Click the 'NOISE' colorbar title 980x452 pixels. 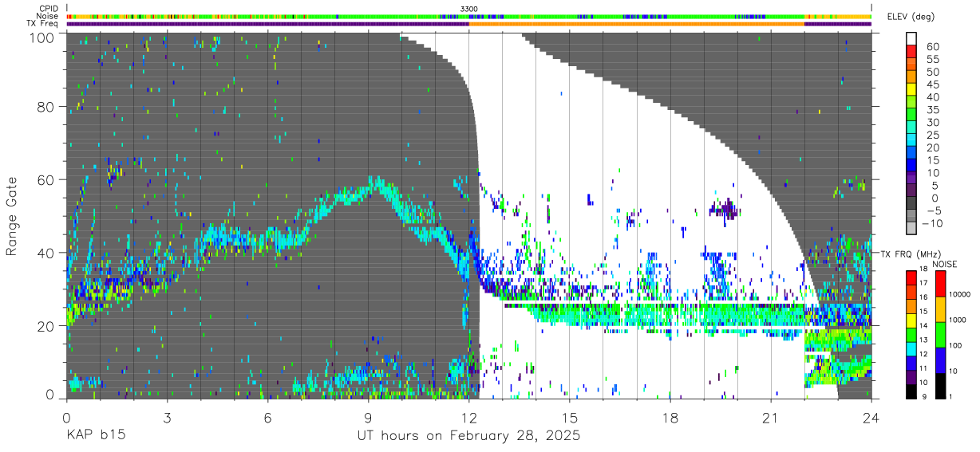click(x=944, y=264)
